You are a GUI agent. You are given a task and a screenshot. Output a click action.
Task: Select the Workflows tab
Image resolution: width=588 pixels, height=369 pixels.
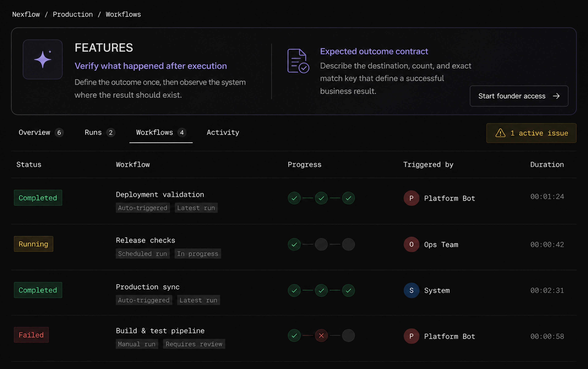coord(161,132)
